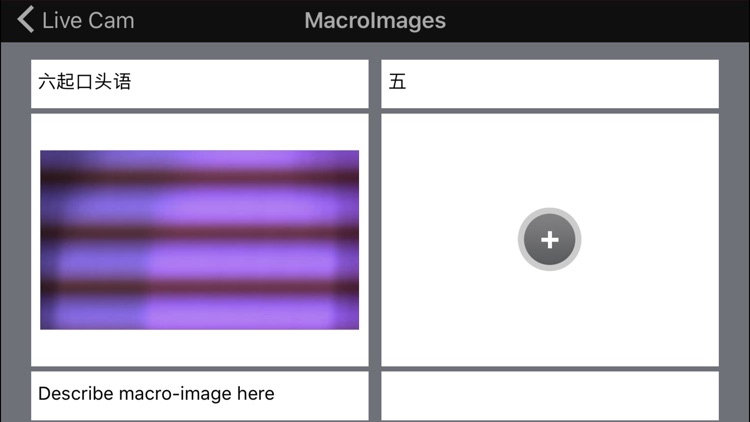The height and width of the screenshot is (422, 750).
Task: Edit the "五" title field
Action: 550,83
